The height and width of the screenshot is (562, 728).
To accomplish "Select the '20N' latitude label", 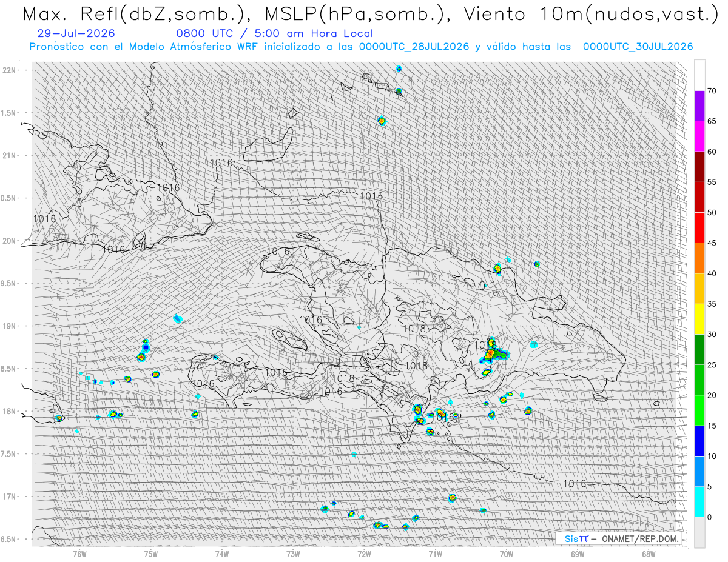I will [10, 241].
